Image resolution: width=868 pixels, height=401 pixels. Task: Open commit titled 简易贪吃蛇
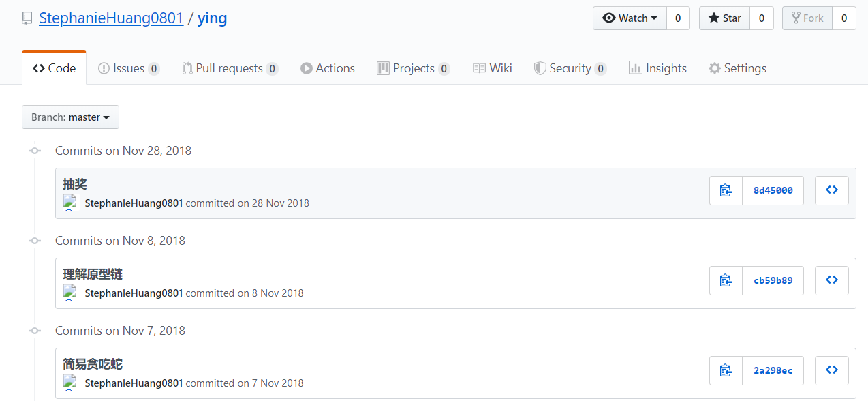point(93,364)
